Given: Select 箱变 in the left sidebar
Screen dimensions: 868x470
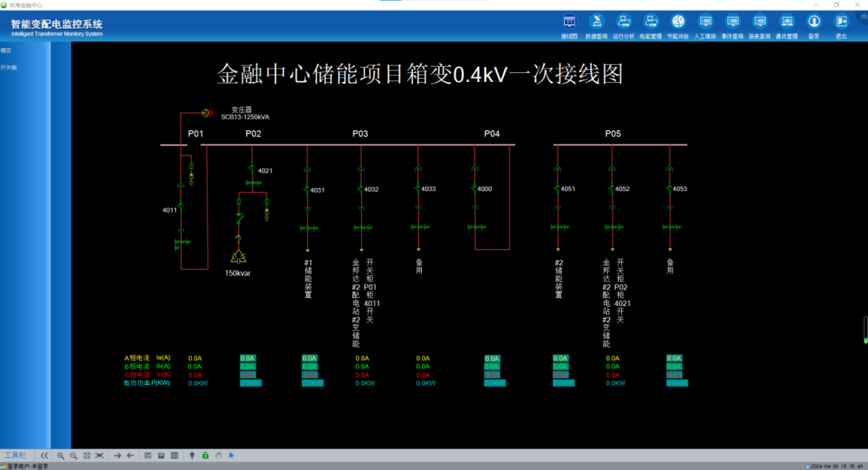Looking at the screenshot, I should (6, 51).
